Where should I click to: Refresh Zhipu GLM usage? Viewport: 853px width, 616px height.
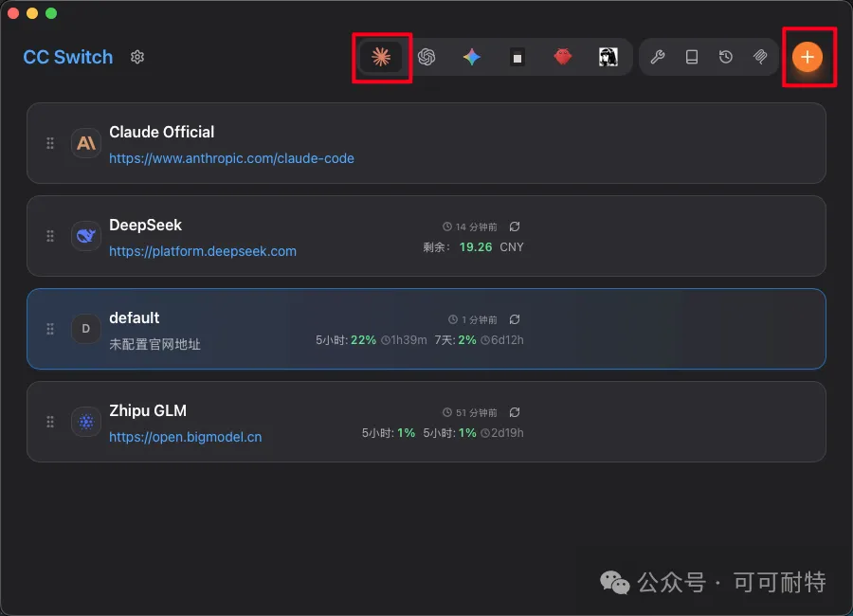click(515, 412)
